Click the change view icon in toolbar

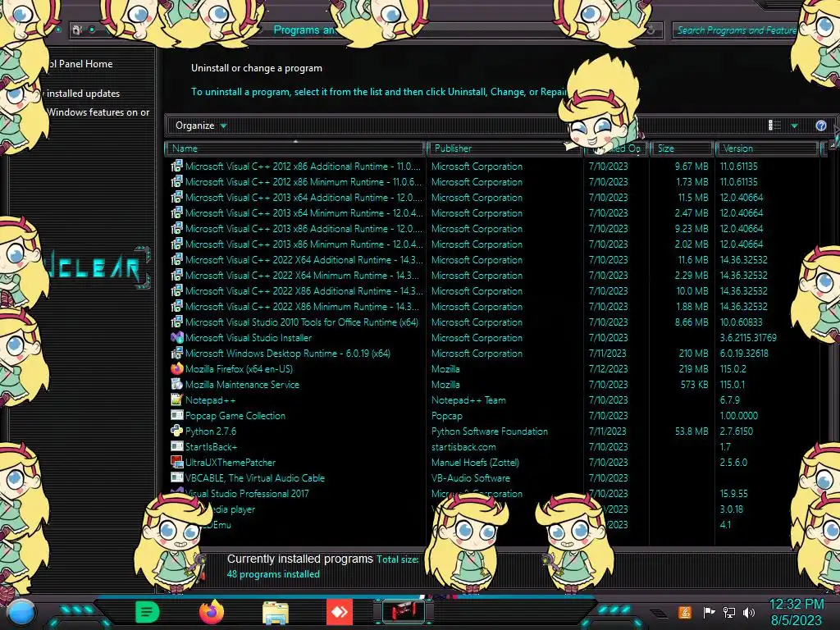(x=774, y=126)
